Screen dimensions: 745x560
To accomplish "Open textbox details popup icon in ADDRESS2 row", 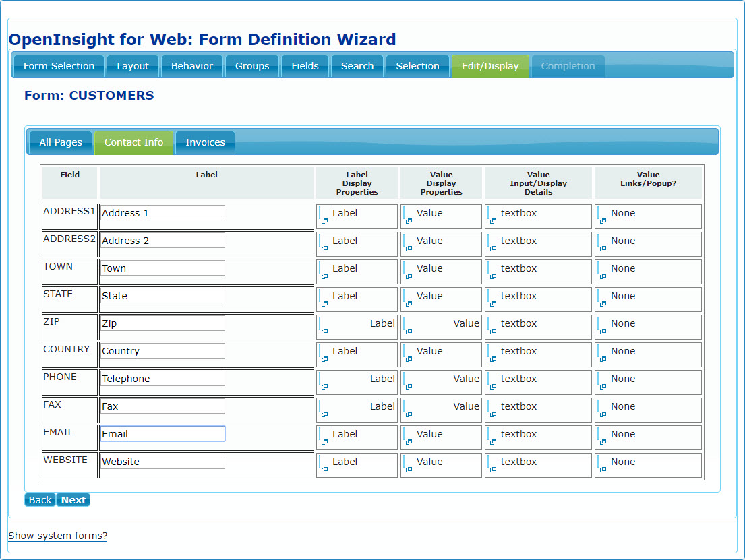I will 493,249.
